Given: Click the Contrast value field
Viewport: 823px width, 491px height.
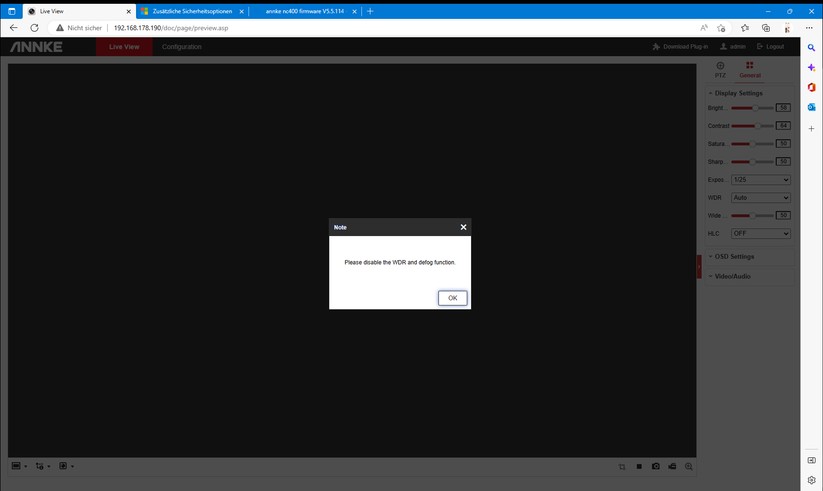Looking at the screenshot, I should point(783,126).
